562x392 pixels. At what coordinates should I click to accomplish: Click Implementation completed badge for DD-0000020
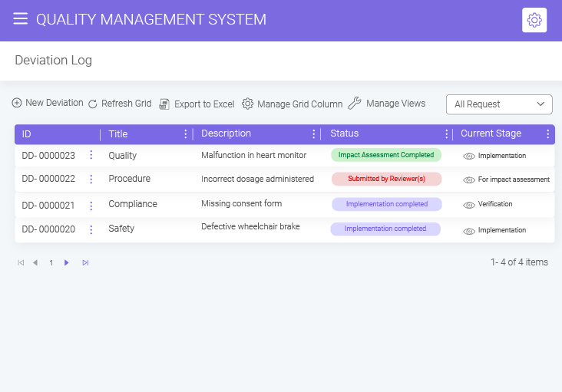(x=385, y=229)
